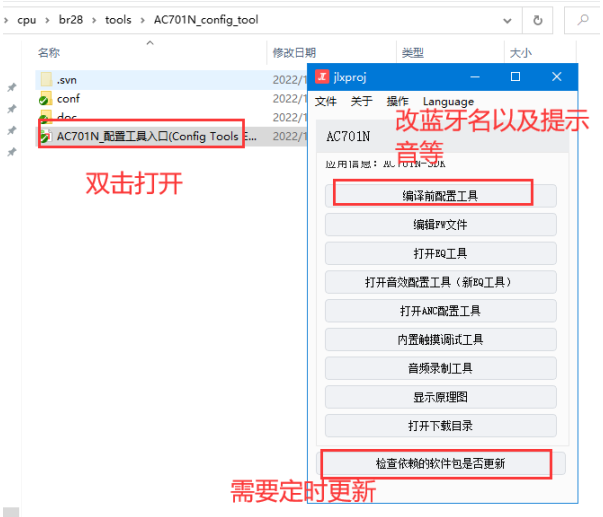Screen dimensions: 603x517
Task: Select AC701N_配置工具入口(Config Tools file
Action: point(172,136)
